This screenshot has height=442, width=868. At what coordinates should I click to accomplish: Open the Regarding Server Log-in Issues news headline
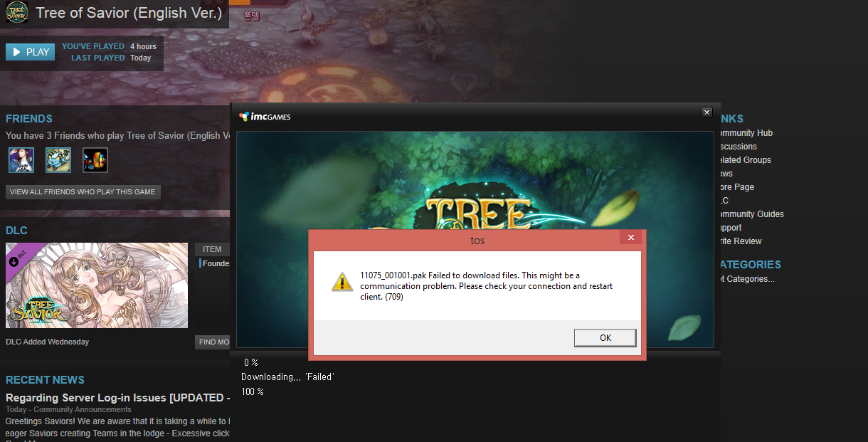point(117,397)
